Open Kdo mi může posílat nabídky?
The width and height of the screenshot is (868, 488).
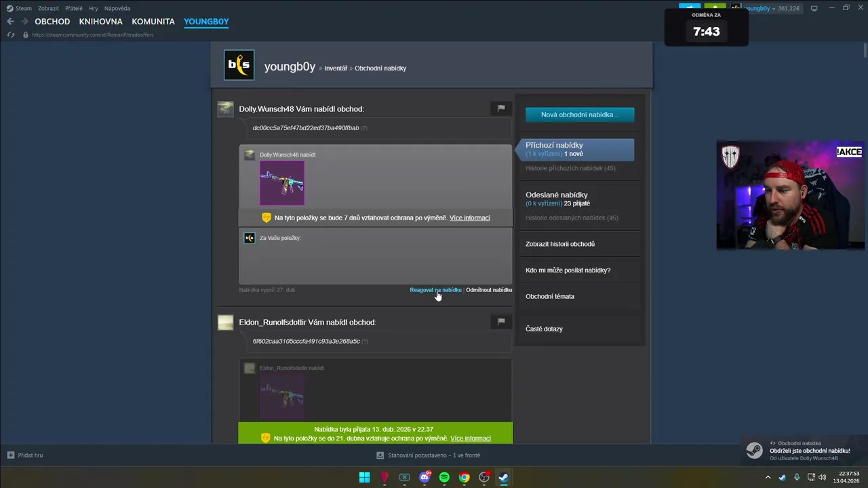click(x=568, y=270)
